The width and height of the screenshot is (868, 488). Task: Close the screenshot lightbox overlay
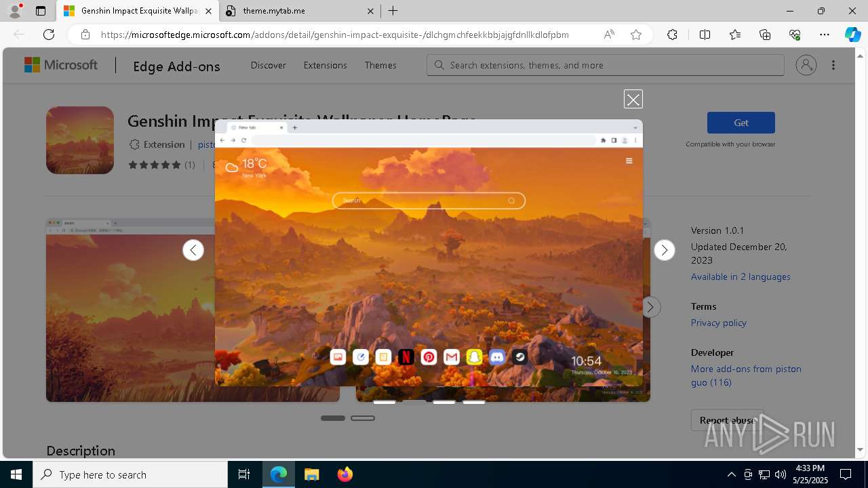633,100
